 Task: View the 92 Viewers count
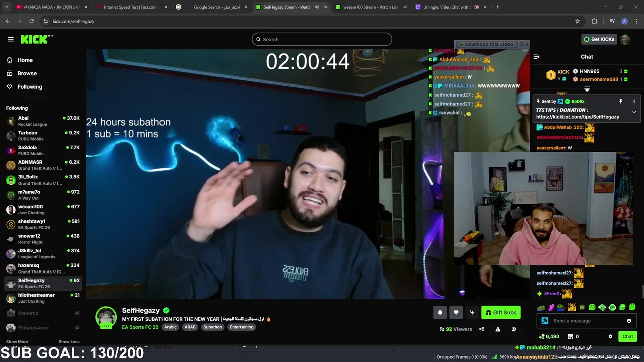pyautogui.click(x=456, y=329)
